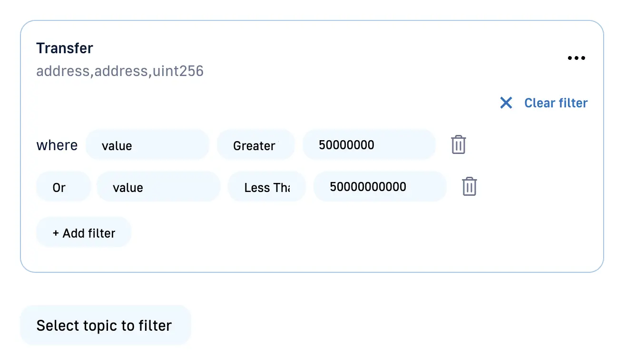This screenshot has height=364, width=626.
Task: Click the plus sign in Add filter
Action: [x=56, y=233]
